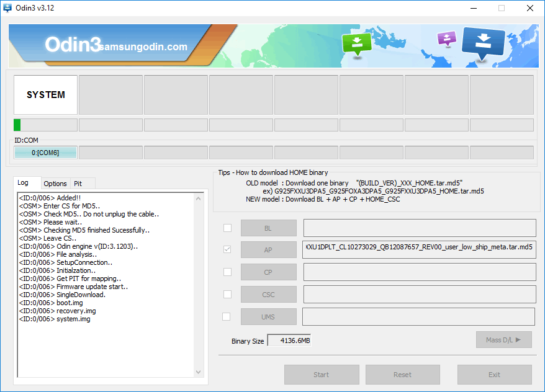Click the 'SetupConnection..' log line

(x=66, y=262)
